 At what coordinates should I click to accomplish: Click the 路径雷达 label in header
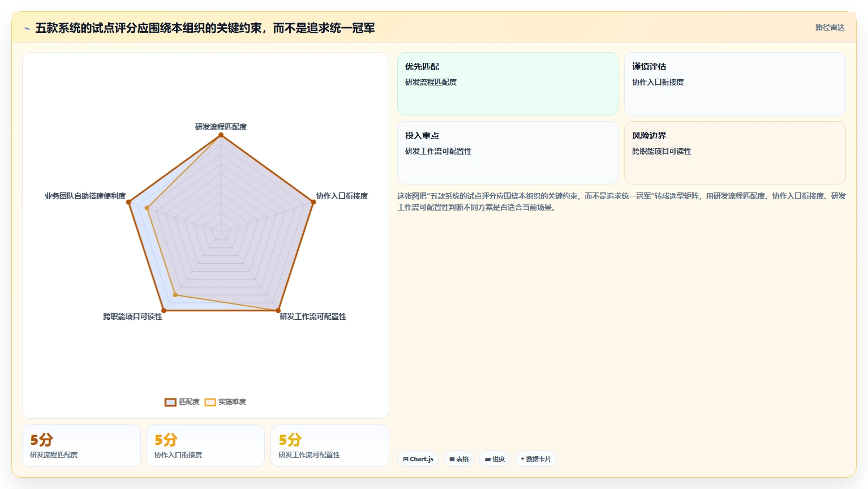click(830, 27)
